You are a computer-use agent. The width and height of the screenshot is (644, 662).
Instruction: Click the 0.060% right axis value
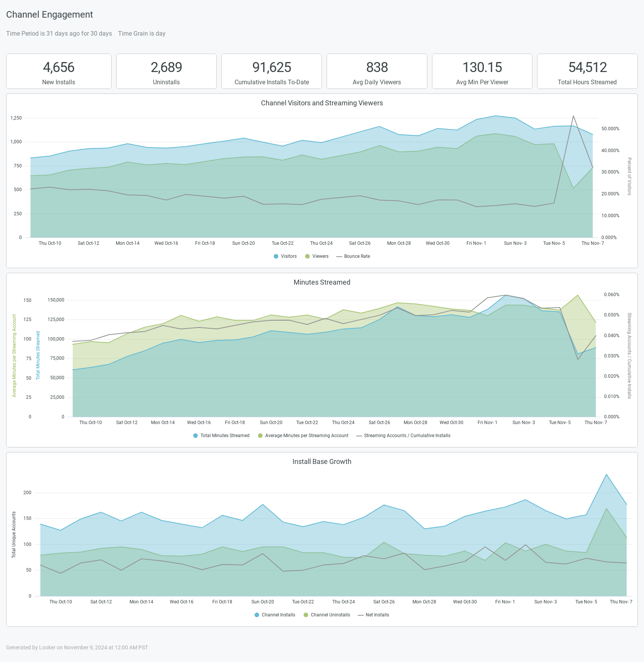[612, 295]
